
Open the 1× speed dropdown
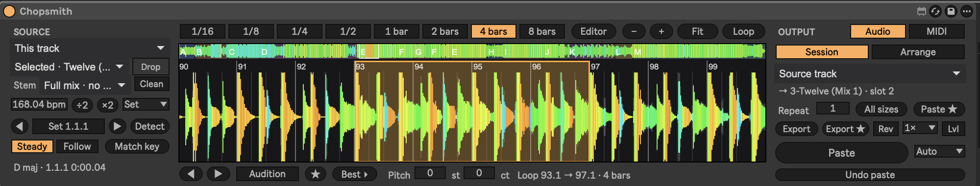920,128
